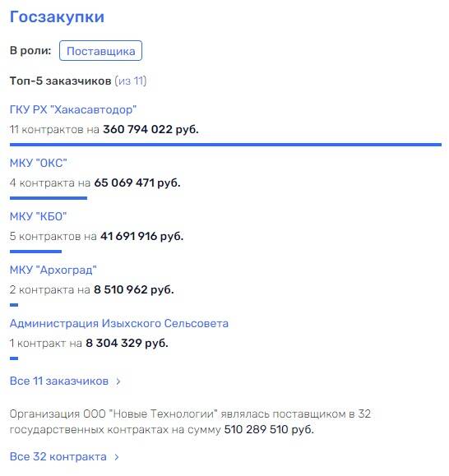Click the 510 289 510 руб. total sum

pyautogui.click(x=269, y=430)
